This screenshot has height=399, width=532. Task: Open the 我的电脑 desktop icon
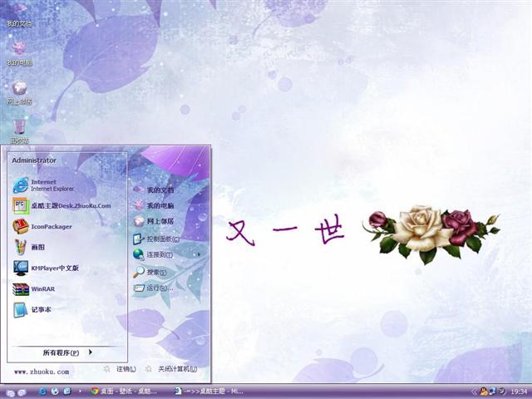pos(19,53)
